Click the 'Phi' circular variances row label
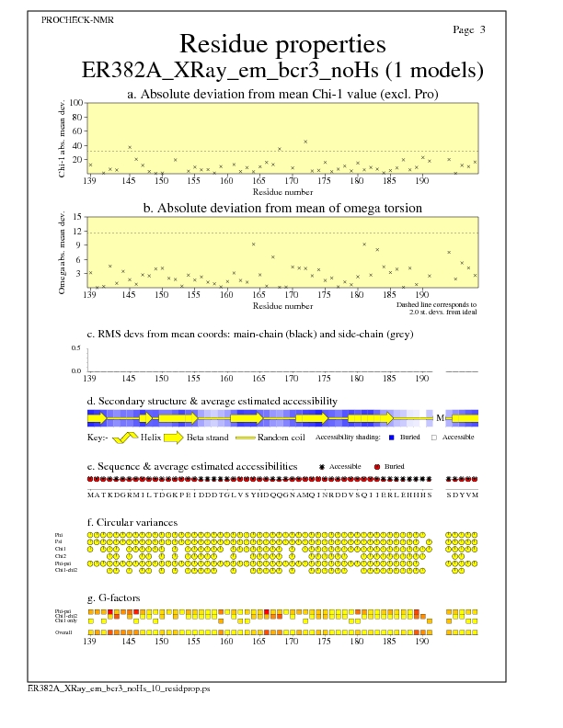The image size is (563, 728). point(60,534)
